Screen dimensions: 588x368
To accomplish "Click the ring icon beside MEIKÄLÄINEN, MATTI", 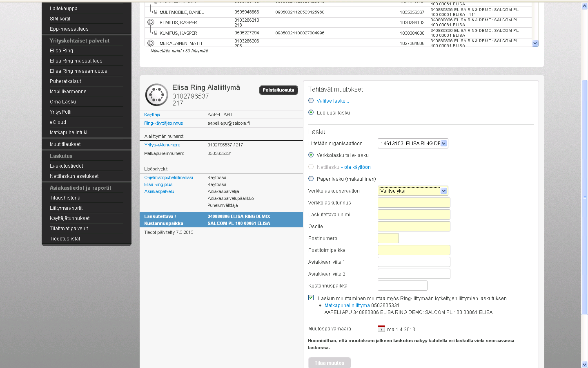I will tap(151, 43).
